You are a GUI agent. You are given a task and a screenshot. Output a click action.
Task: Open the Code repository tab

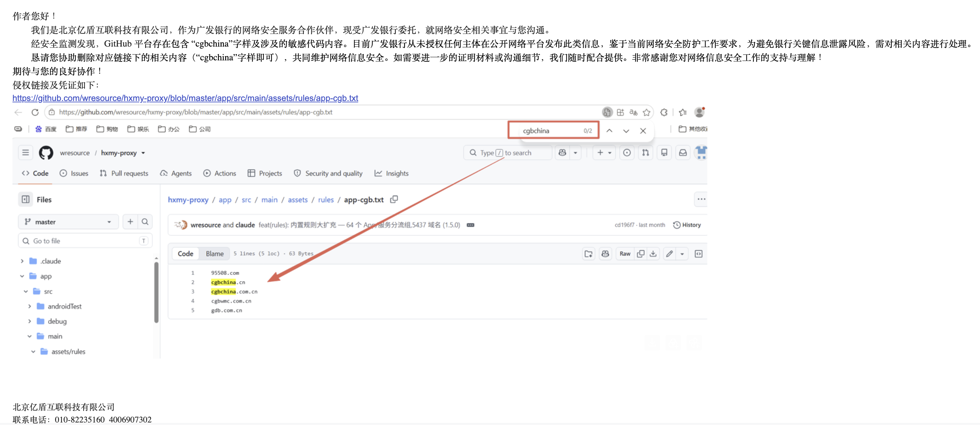35,173
